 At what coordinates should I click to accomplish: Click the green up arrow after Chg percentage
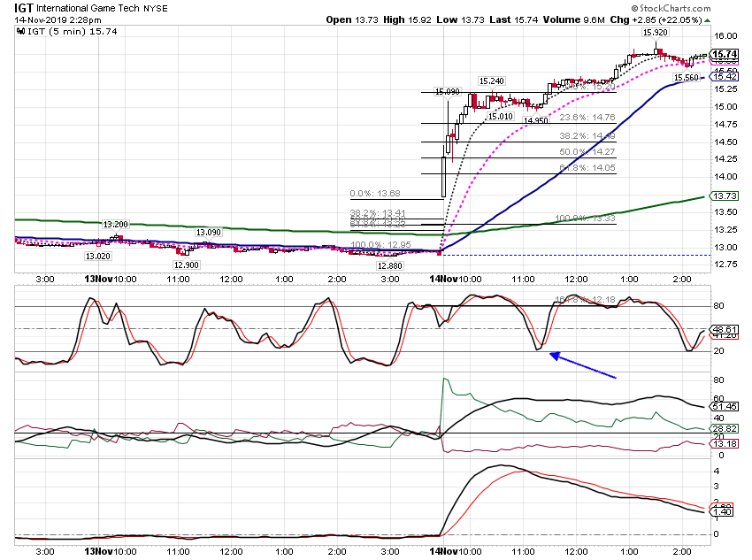click(x=708, y=20)
